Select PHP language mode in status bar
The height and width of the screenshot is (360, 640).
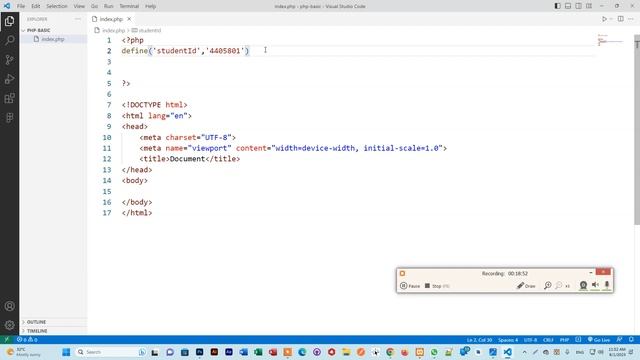click(x=564, y=340)
